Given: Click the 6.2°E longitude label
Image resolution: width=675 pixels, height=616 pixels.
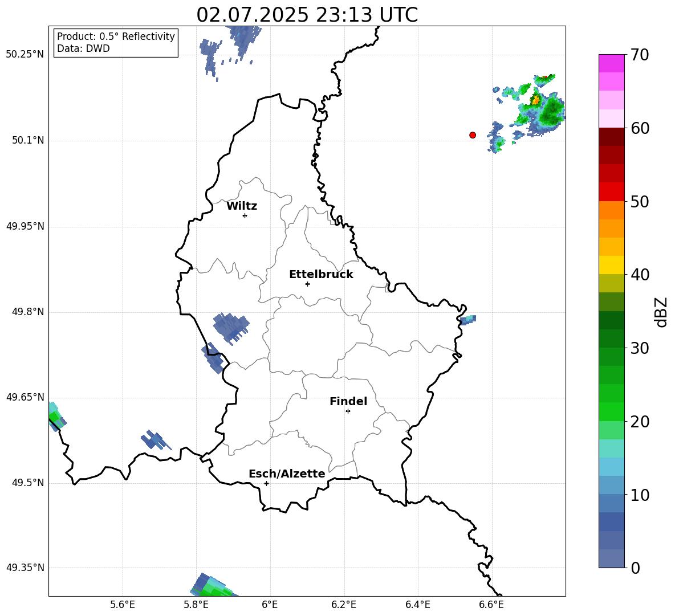Looking at the screenshot, I should click(x=344, y=605).
